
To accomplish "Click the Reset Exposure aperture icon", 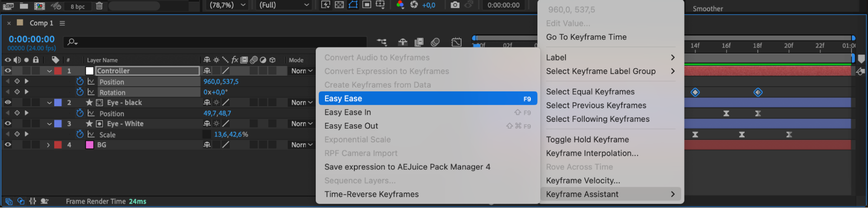I will pos(414,5).
